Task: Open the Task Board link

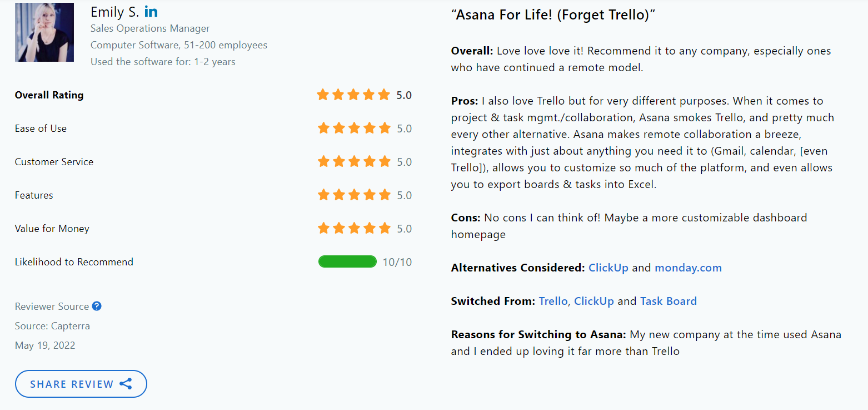Action: coord(669,301)
